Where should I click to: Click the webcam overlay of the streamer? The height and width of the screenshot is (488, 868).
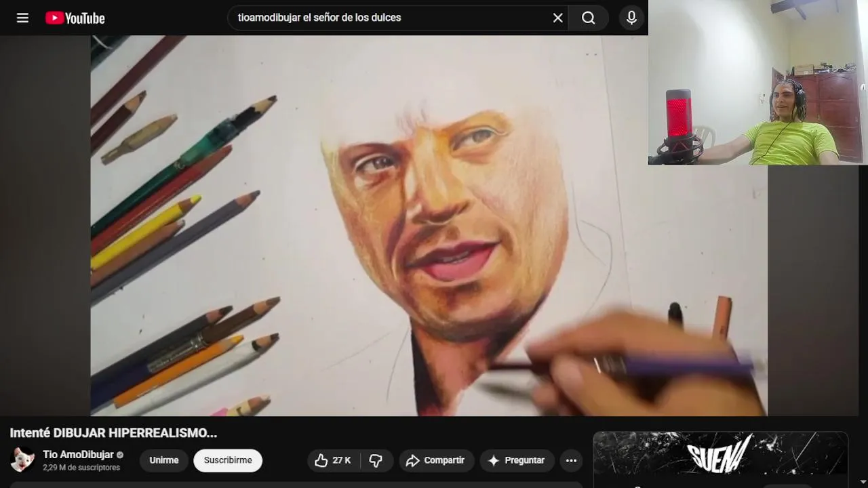(x=757, y=82)
